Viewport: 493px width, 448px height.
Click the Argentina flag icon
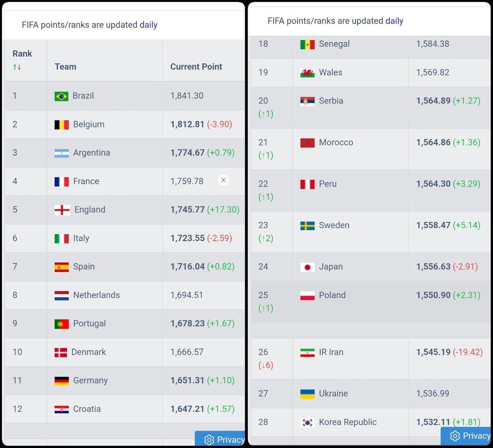pos(61,152)
